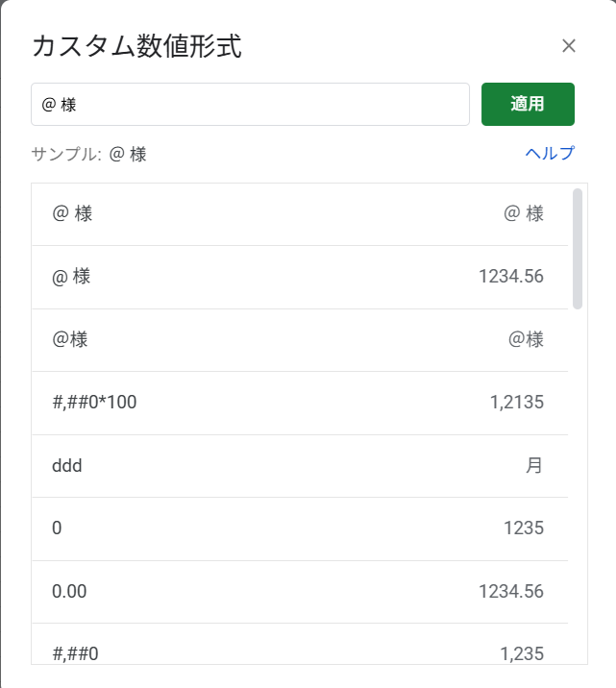Click the 月 sample value for ddd
616x688 pixels.
pyautogui.click(x=534, y=465)
